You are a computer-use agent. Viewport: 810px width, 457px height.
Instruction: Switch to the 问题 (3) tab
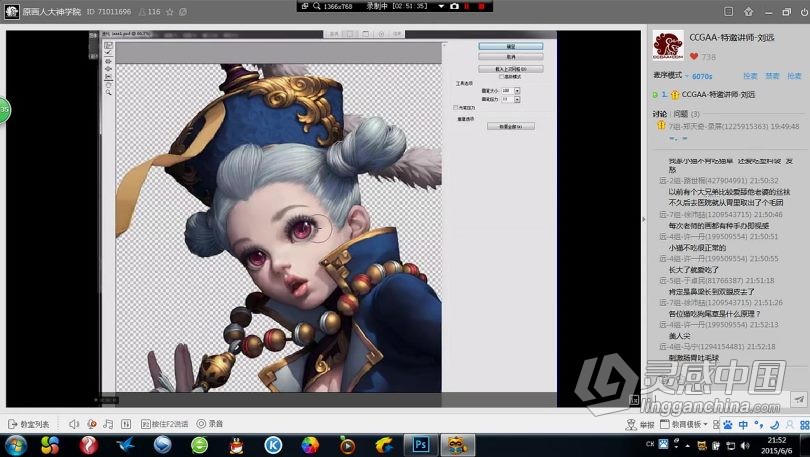(x=687, y=114)
